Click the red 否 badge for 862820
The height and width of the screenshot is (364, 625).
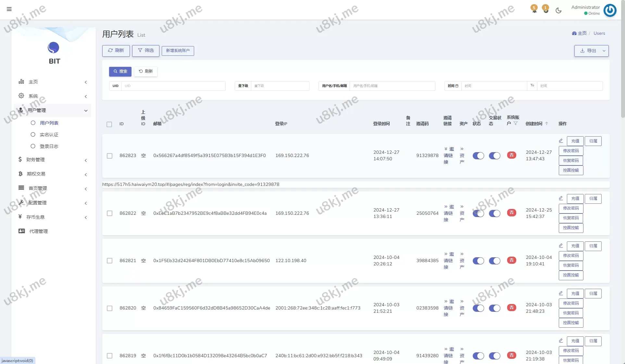pyautogui.click(x=511, y=308)
